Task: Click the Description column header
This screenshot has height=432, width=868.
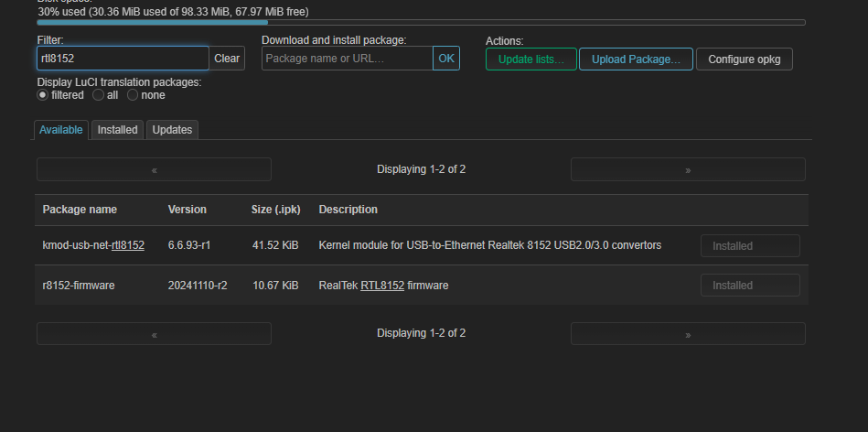Action: [x=348, y=210]
